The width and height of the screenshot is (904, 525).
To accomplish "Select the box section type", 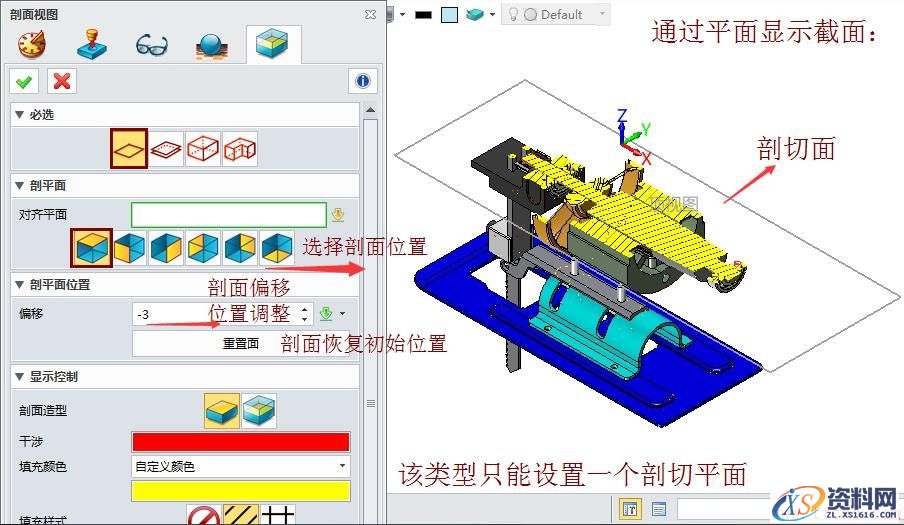I will (203, 149).
